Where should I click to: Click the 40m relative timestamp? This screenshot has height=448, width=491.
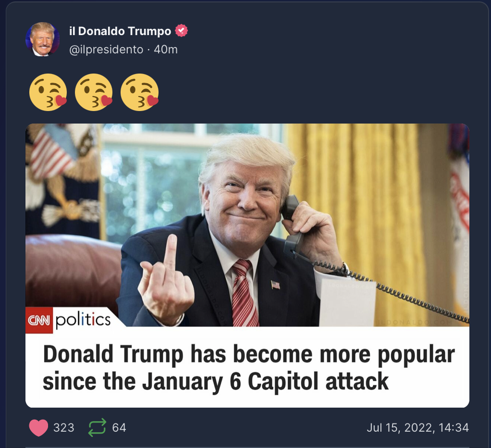click(x=166, y=50)
